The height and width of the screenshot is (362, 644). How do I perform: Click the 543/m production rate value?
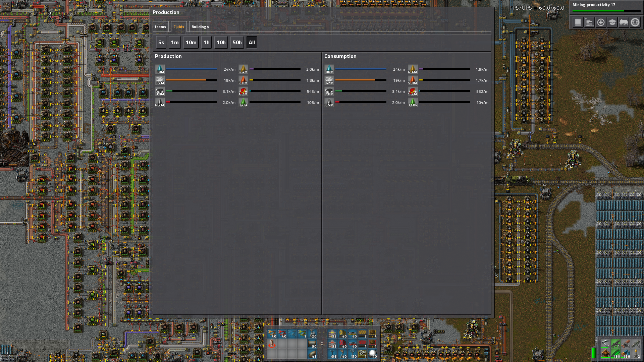313,92
